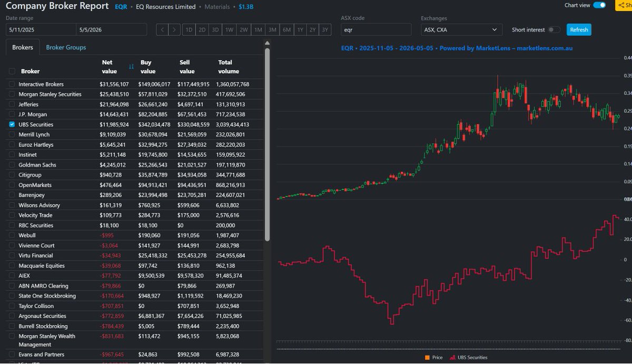
Task: Select the Wilsons Advisory row name
Action: pyautogui.click(x=39, y=205)
